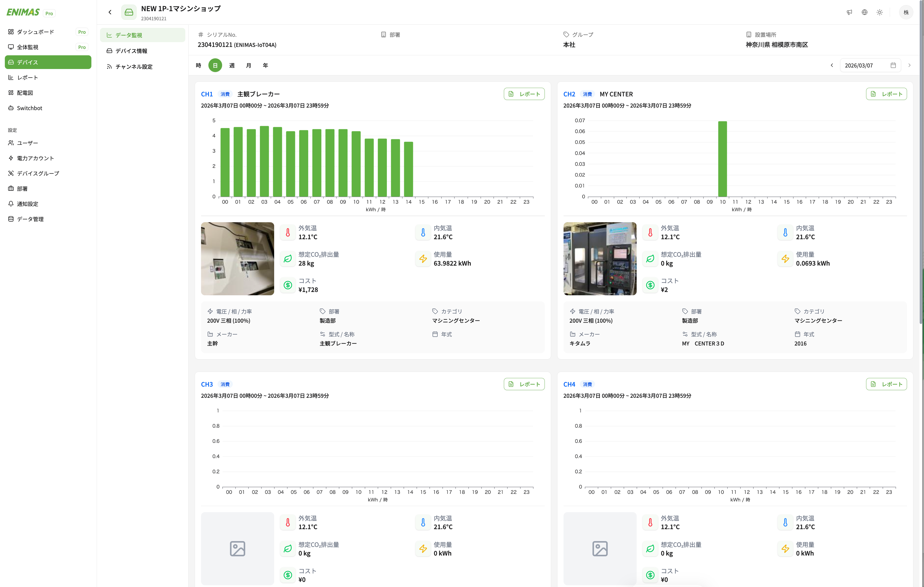Click the CH2 使用量 lightning icon
The width and height of the screenshot is (924, 587).
[x=785, y=259]
